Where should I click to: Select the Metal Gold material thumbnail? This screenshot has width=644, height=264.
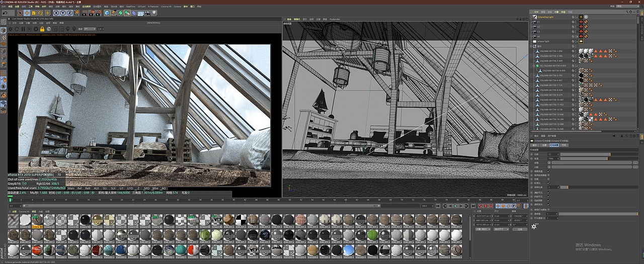pos(97,221)
